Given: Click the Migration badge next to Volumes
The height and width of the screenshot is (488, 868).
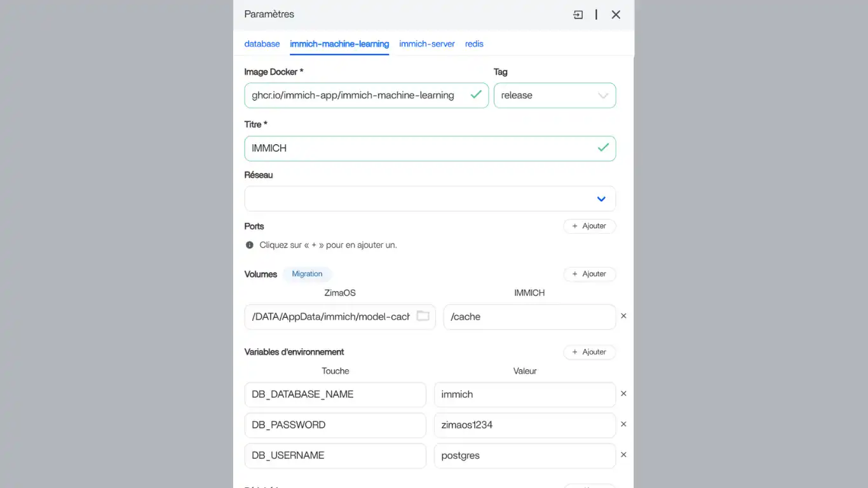Looking at the screenshot, I should coord(307,274).
